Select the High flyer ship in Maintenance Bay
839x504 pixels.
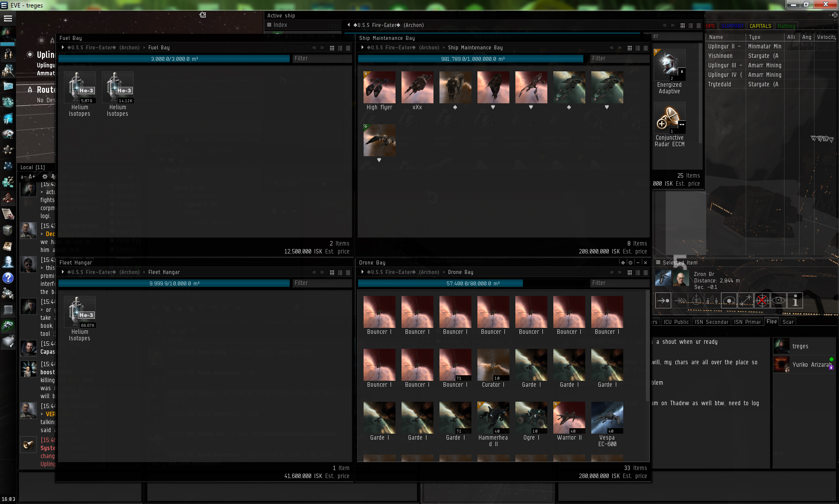[x=380, y=91]
